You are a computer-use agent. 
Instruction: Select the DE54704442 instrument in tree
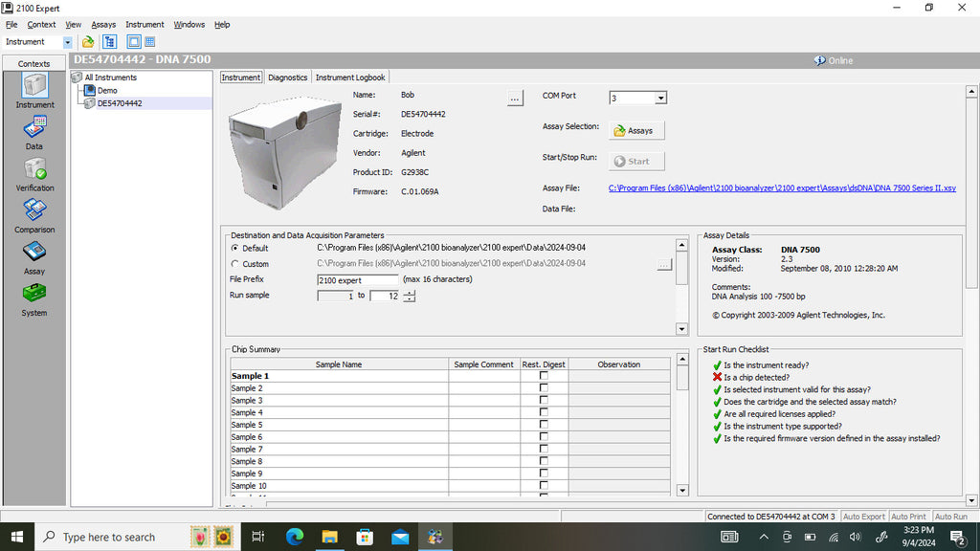click(x=120, y=103)
